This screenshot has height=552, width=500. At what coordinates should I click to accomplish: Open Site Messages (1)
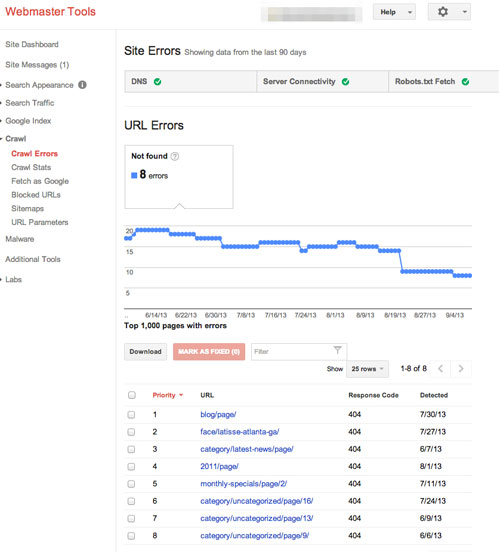37,65
